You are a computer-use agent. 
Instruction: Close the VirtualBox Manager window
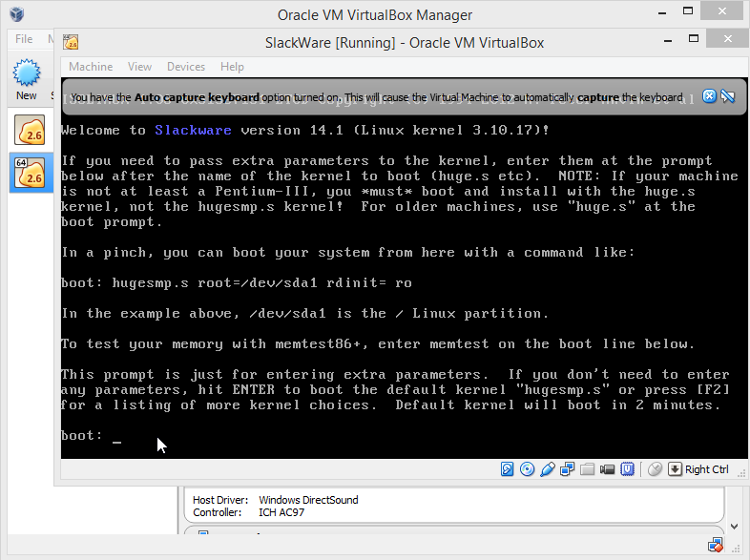(721, 11)
